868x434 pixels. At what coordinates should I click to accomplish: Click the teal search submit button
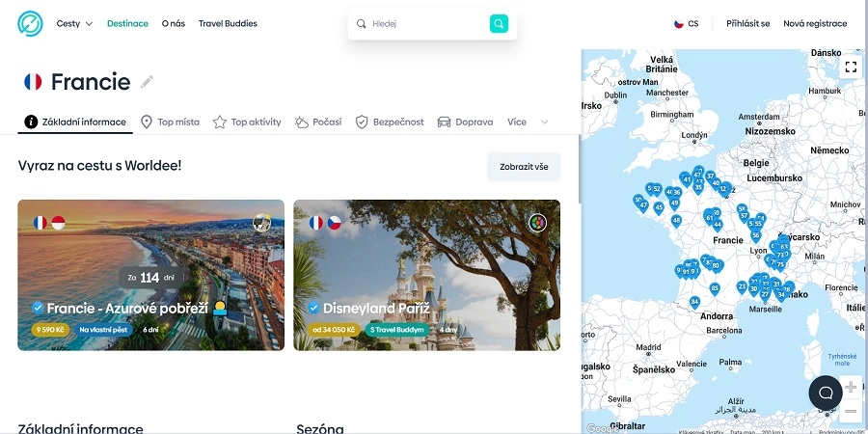pyautogui.click(x=499, y=24)
